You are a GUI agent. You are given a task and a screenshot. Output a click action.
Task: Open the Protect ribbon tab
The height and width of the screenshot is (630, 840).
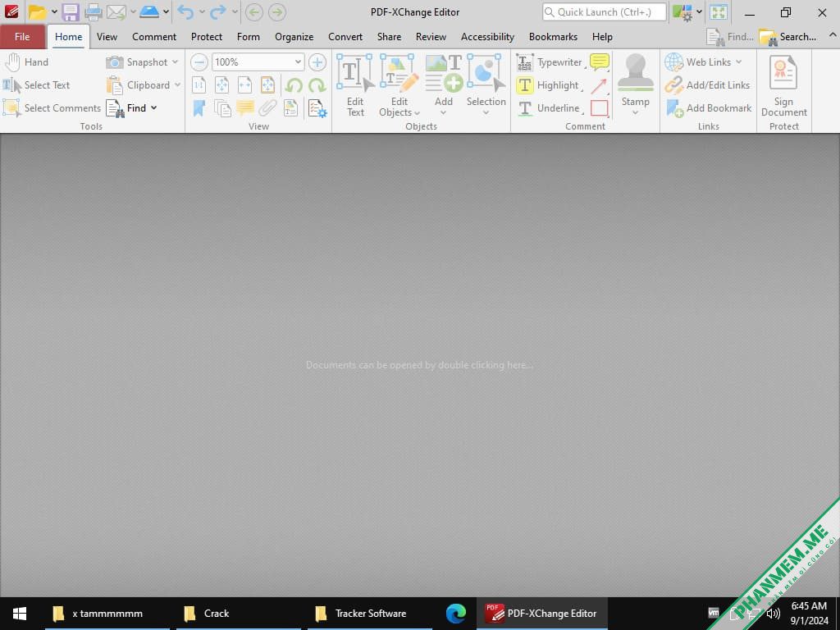206,36
